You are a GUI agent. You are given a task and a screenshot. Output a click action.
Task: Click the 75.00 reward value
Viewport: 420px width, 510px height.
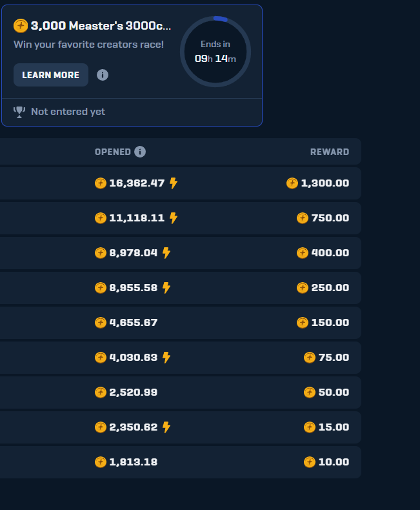(334, 357)
